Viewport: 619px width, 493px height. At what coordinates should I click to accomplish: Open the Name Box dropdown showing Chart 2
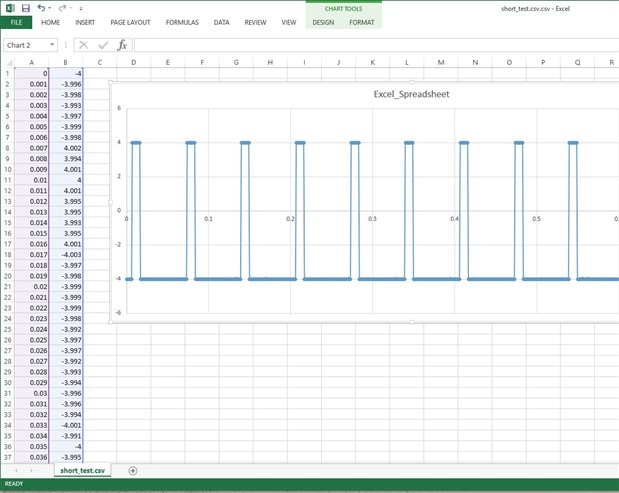coord(52,45)
